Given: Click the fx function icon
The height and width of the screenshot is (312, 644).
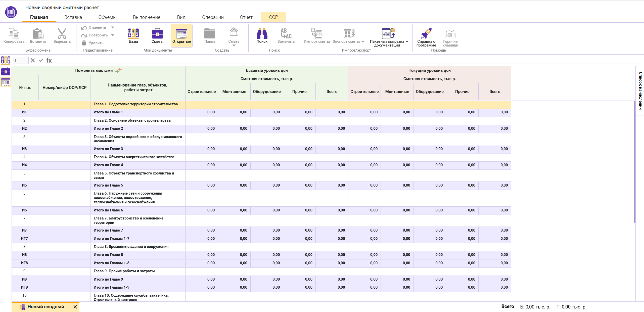Looking at the screenshot, I should [x=49, y=60].
